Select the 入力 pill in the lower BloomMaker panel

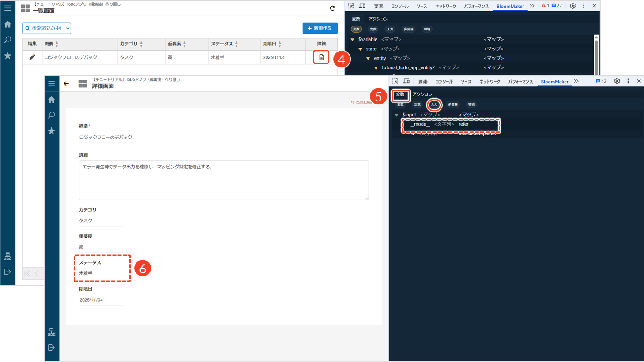coord(434,104)
